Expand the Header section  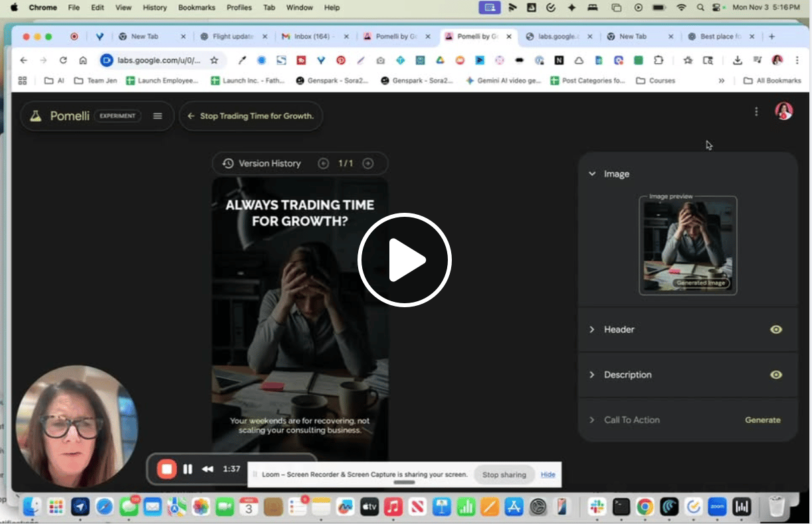(x=592, y=329)
